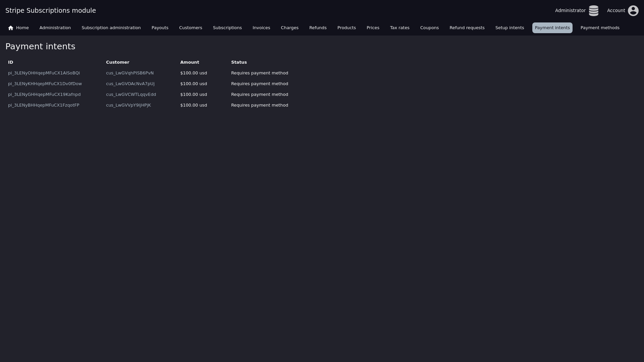Click customer cus_LwGVCWTLqqvEdd
The height and width of the screenshot is (362, 644).
tap(131, 95)
